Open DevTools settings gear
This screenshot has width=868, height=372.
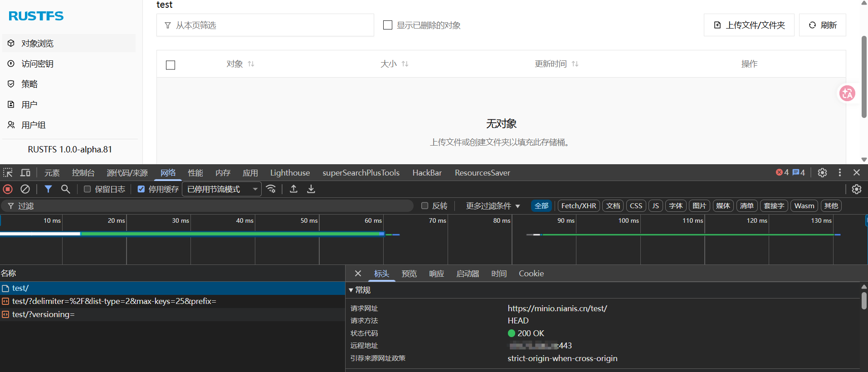822,173
